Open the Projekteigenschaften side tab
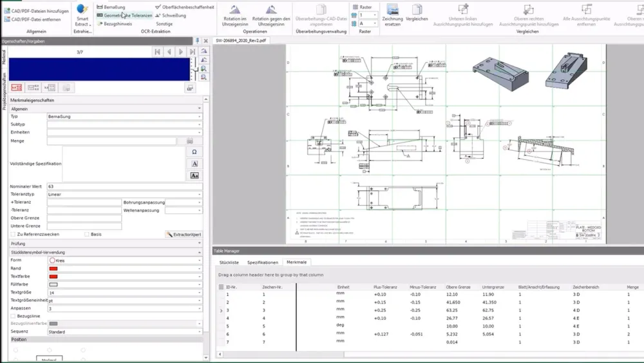The image size is (644, 363). pyautogui.click(x=4, y=92)
